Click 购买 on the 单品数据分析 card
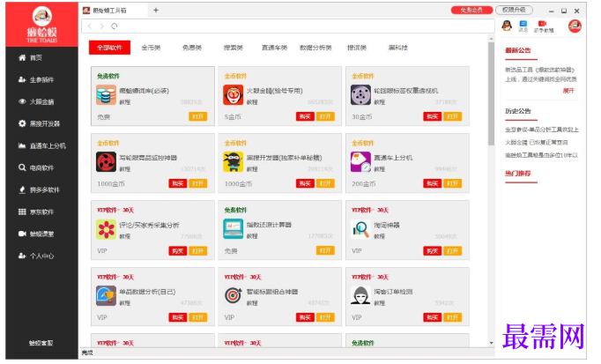 point(178,317)
